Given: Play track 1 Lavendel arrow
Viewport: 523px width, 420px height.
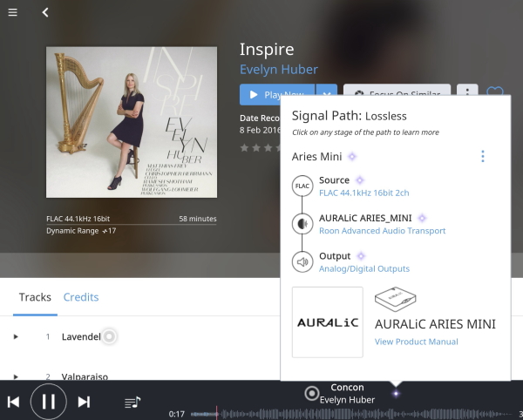Looking at the screenshot, I should [16, 336].
